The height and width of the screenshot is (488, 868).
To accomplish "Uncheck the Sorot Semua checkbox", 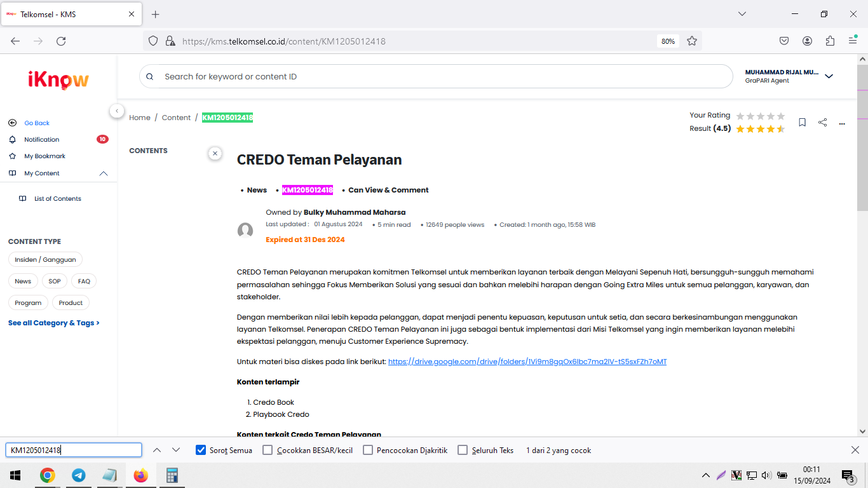I will point(201,450).
